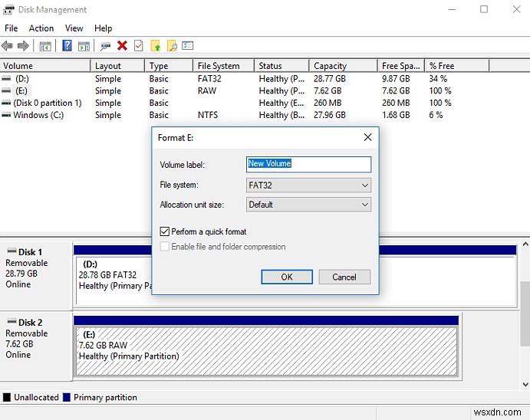Click the list settings toolbar icon

pos(188,45)
